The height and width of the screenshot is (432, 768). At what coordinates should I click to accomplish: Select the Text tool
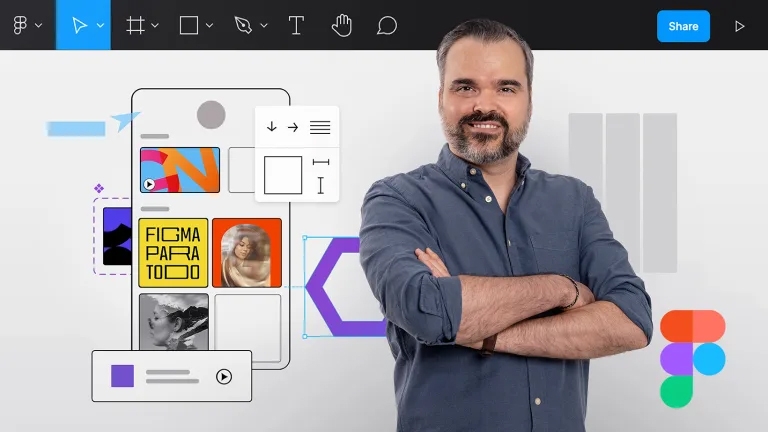[x=296, y=26]
